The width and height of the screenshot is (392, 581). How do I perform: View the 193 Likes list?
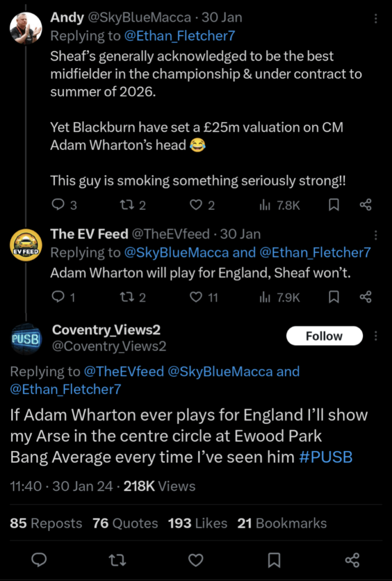coord(197,523)
